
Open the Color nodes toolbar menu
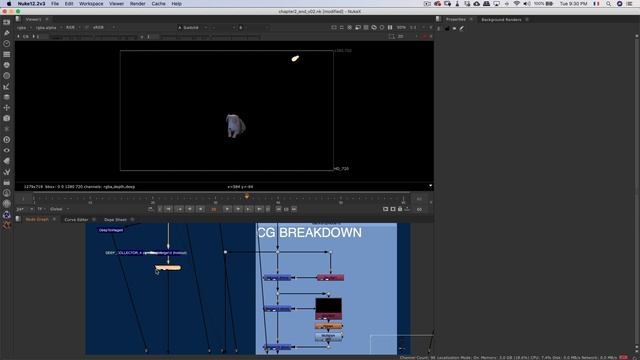coord(7,65)
